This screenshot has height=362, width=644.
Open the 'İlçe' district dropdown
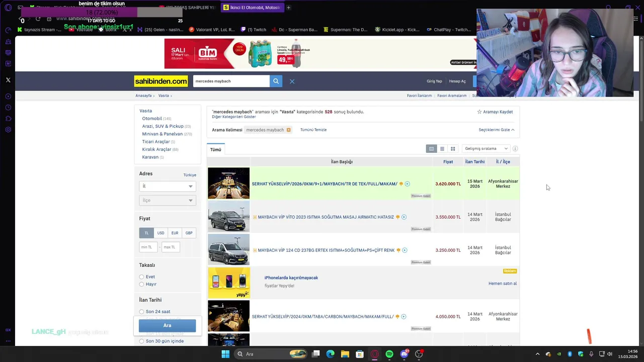tap(167, 200)
